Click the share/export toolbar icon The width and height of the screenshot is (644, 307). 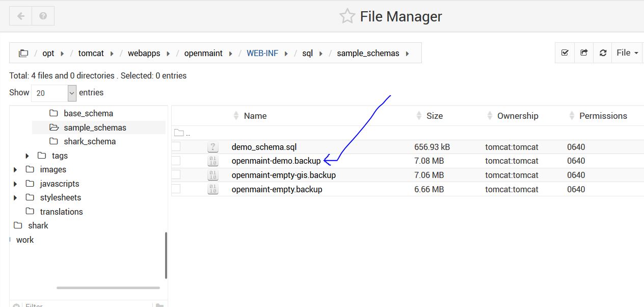point(584,53)
